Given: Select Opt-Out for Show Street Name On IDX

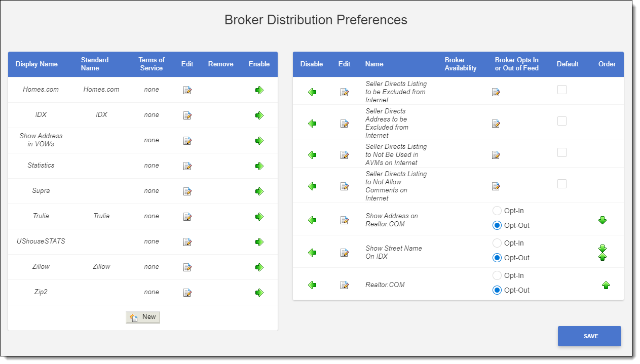Looking at the screenshot, I should pos(497,258).
